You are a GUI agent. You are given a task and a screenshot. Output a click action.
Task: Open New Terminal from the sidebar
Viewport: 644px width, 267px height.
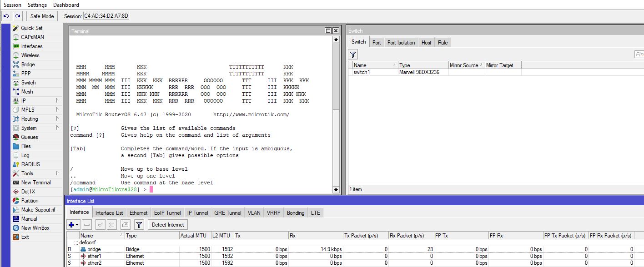[36, 183]
